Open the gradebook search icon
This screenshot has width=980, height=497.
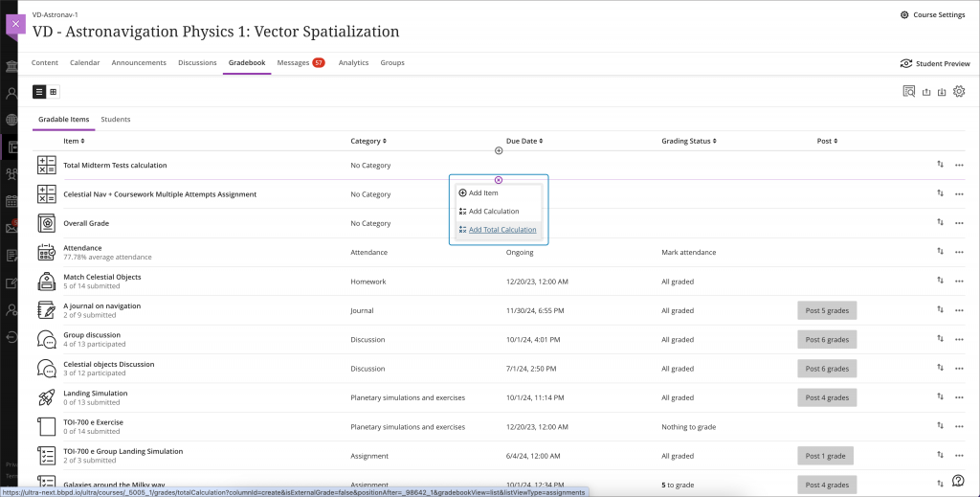909,92
